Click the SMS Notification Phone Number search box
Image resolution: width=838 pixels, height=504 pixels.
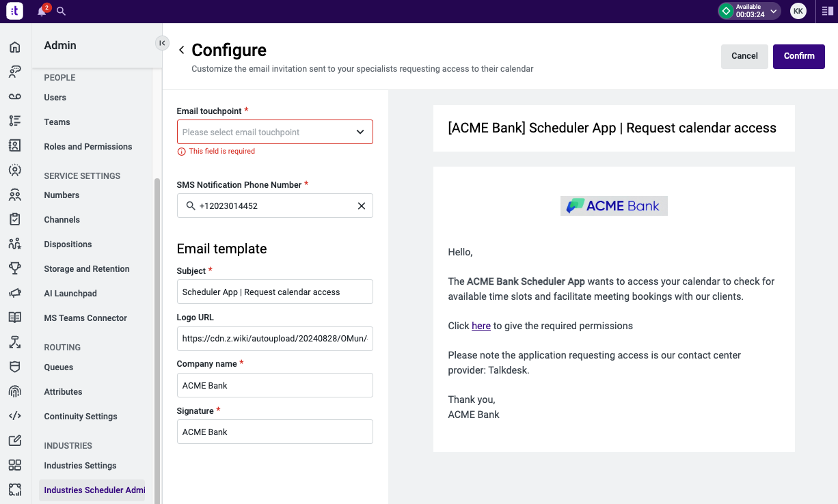tap(275, 206)
